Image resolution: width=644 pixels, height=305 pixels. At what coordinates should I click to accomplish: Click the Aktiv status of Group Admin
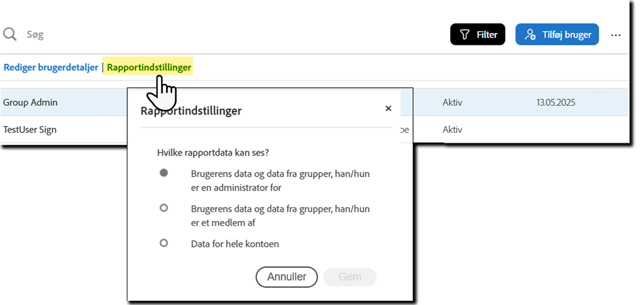click(x=452, y=102)
